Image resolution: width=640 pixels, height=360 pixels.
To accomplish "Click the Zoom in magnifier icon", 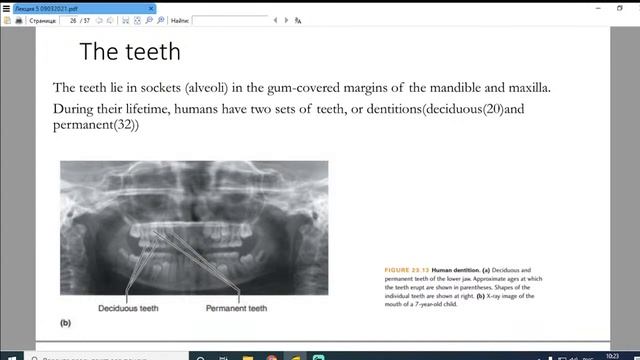I will 161,20.
